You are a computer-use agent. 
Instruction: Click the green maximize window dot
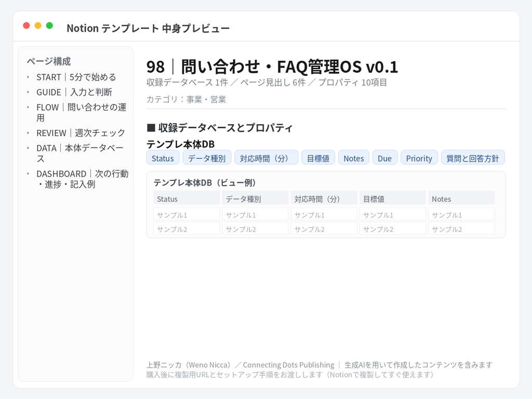(x=49, y=25)
